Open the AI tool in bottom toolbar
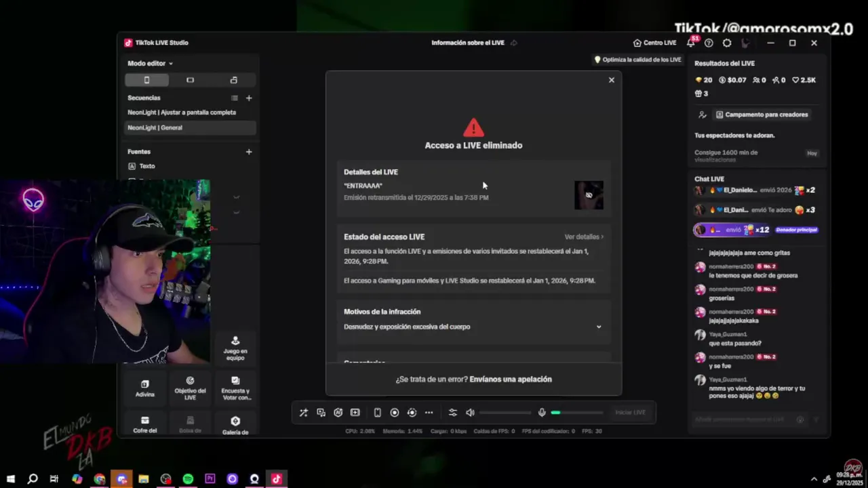 [338, 412]
